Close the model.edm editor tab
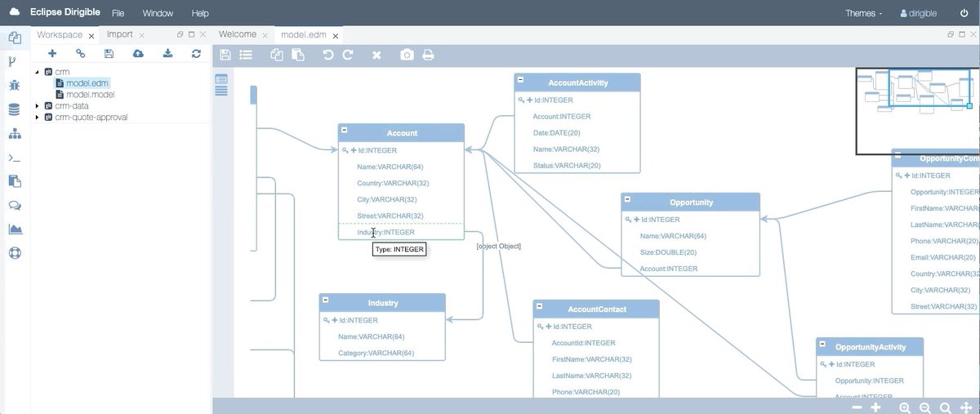Viewport: 980px width, 414px height. click(336, 36)
